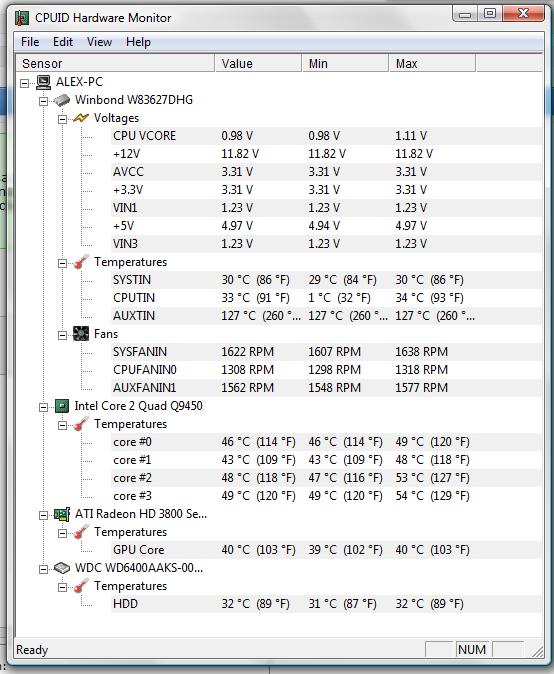Click the ALEX-PC computer icon
Image resolution: width=554 pixels, height=674 pixels.
[43, 82]
